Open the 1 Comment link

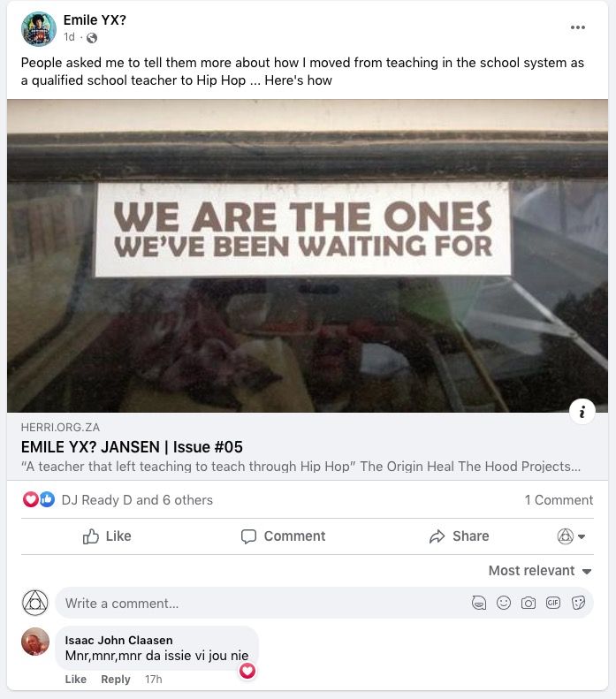click(x=559, y=500)
